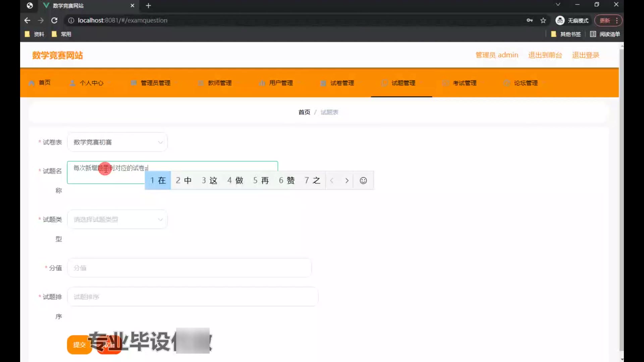Expand the 试卷表 dropdown
Viewport: 644px width, 362px height.
coord(117,142)
